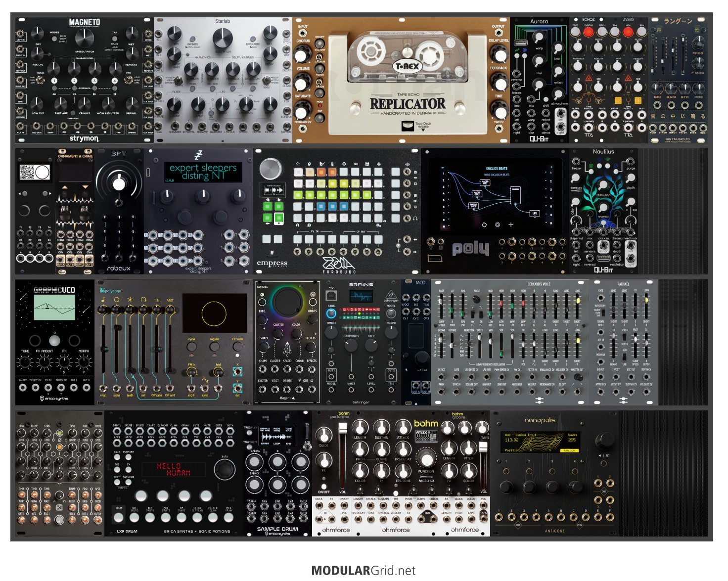
Task: Click the strymon logo on Magneto
Action: [x=84, y=138]
